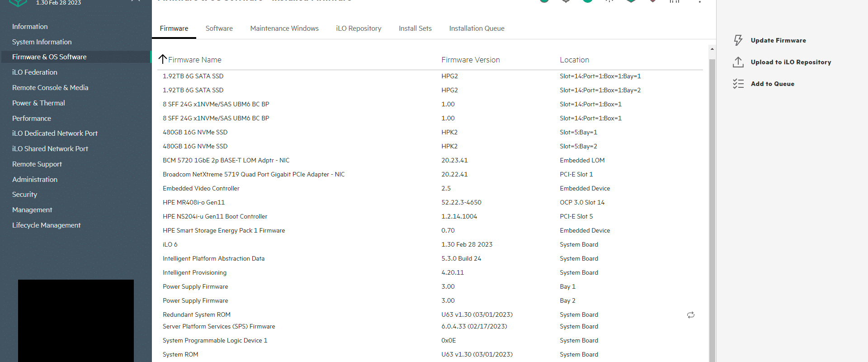This screenshot has width=868, height=362.
Task: Open Power & Thermal in the sidebar
Action: point(38,103)
